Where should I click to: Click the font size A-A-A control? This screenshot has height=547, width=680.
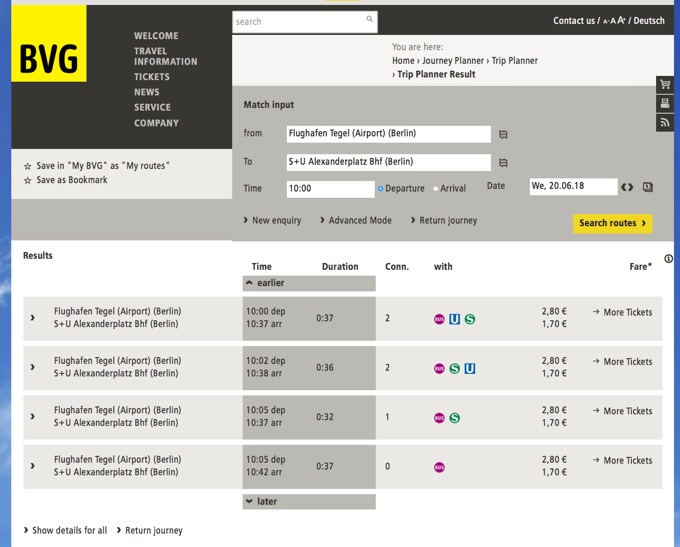pyautogui.click(x=614, y=20)
